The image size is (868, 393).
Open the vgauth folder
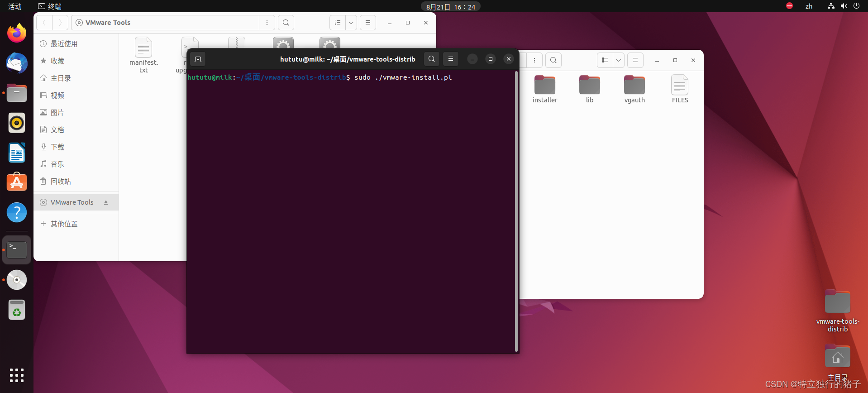point(634,89)
